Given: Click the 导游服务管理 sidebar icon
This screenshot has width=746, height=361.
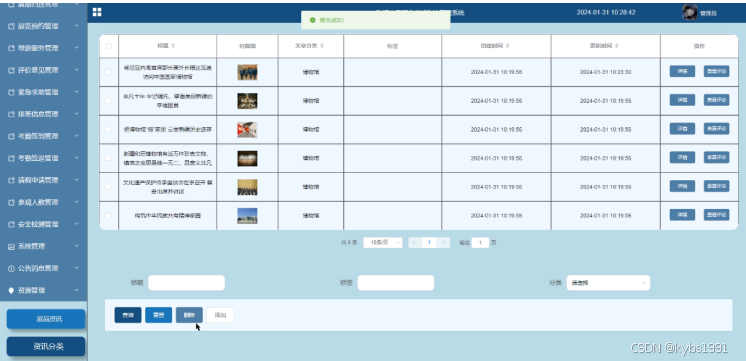Looking at the screenshot, I should click(x=11, y=48).
